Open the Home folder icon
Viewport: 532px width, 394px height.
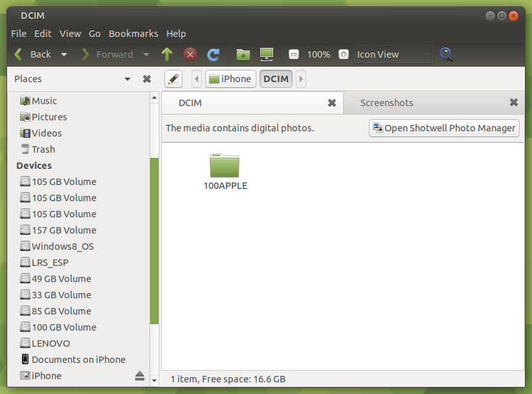tap(243, 54)
